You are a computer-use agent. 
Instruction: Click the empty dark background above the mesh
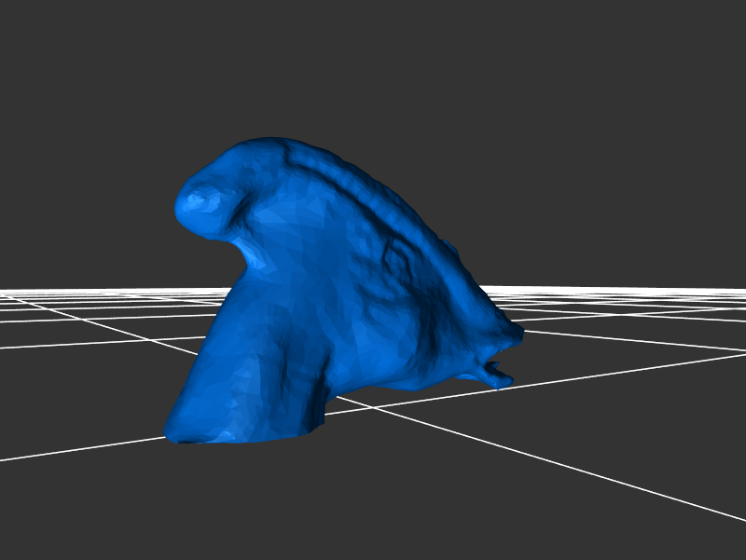click(x=373, y=65)
